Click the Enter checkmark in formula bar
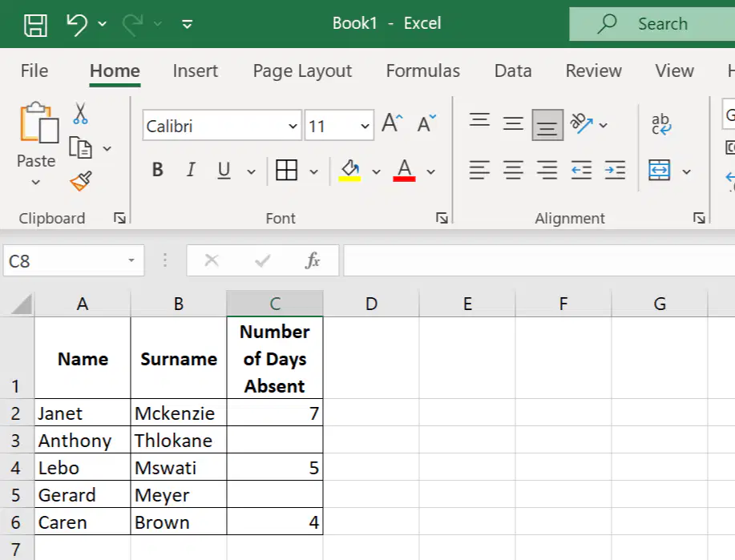This screenshot has width=735, height=560. pos(263,260)
